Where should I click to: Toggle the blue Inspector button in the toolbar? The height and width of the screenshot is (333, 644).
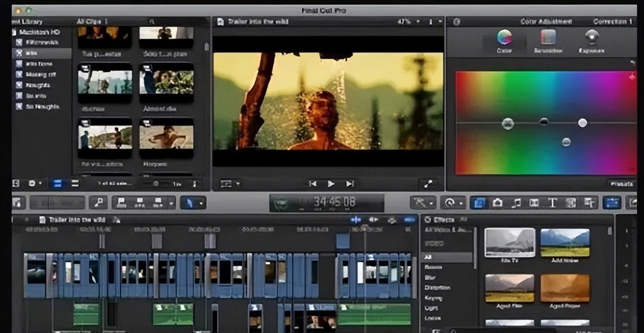[611, 203]
